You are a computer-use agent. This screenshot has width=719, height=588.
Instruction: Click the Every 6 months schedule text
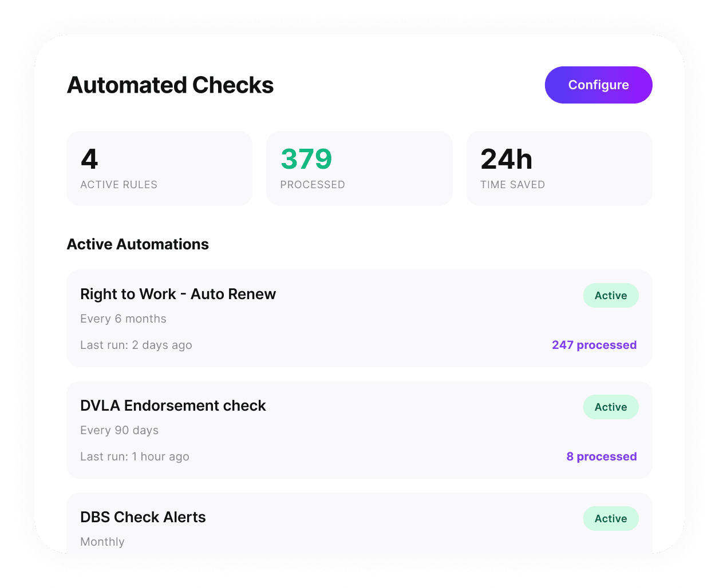(x=123, y=319)
